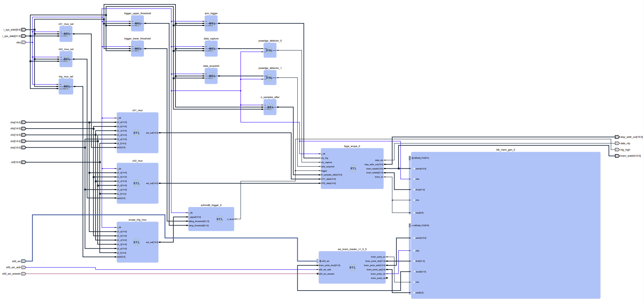Click the RTL icon in fpga_scope_0 block
The image size is (644, 303).
point(353,168)
